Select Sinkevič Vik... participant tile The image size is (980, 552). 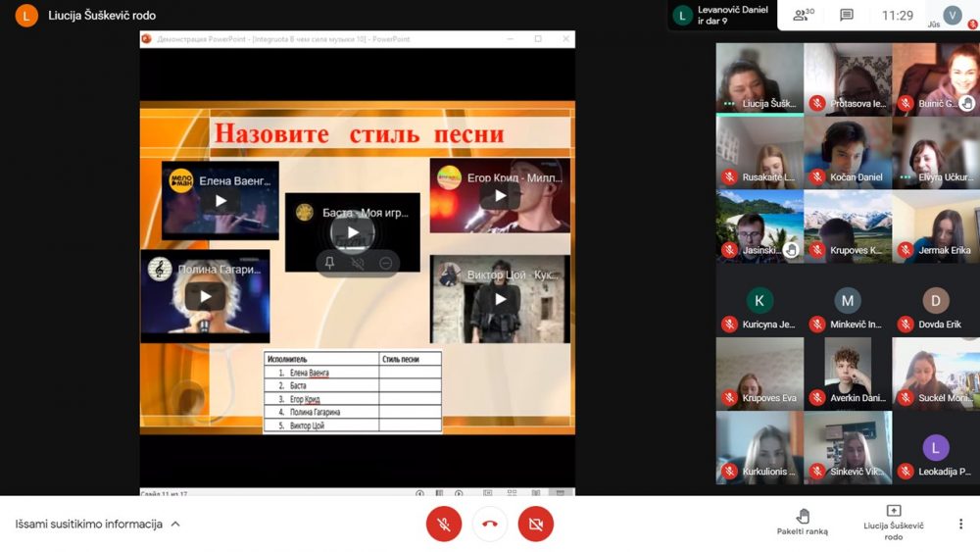[848, 448]
